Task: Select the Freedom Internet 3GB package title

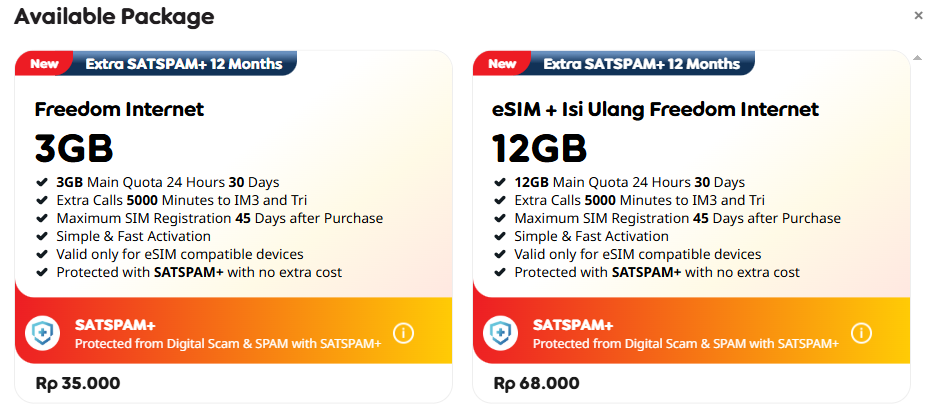Action: click(119, 109)
